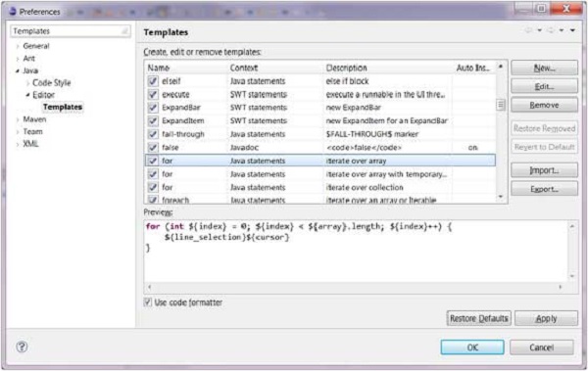Viewport: 588px width, 371px height.
Task: Expand the Team tree node
Action: pos(18,132)
